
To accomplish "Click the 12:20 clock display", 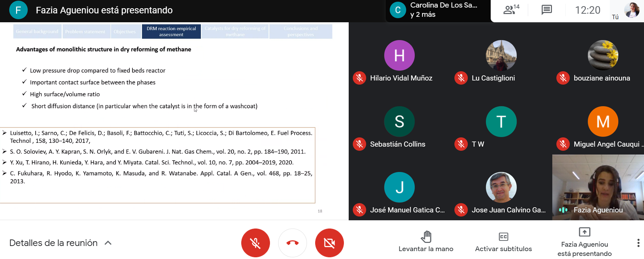I will click(x=588, y=10).
